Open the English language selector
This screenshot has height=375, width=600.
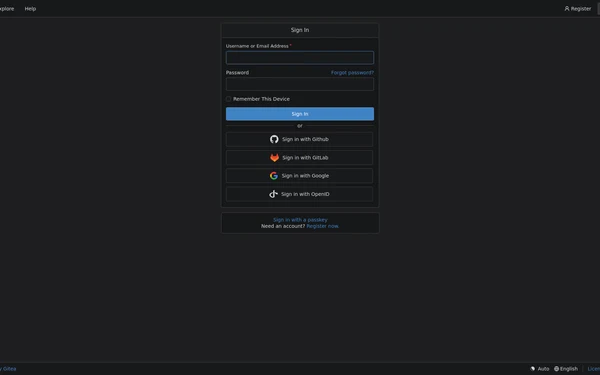click(x=566, y=369)
